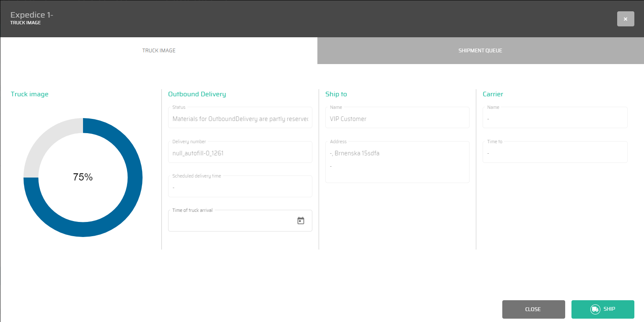Select the Truck Image tab
The width and height of the screenshot is (644, 322).
[x=158, y=51]
